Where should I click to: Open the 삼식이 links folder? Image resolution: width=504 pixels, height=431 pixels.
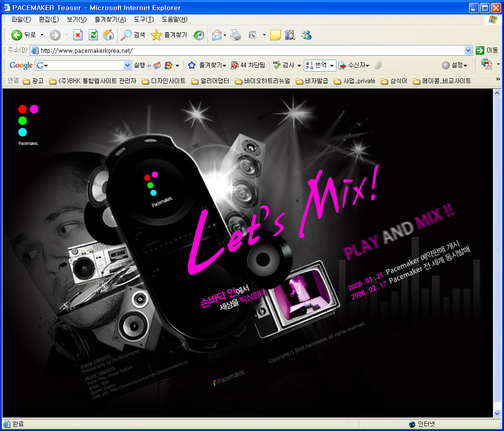click(394, 81)
